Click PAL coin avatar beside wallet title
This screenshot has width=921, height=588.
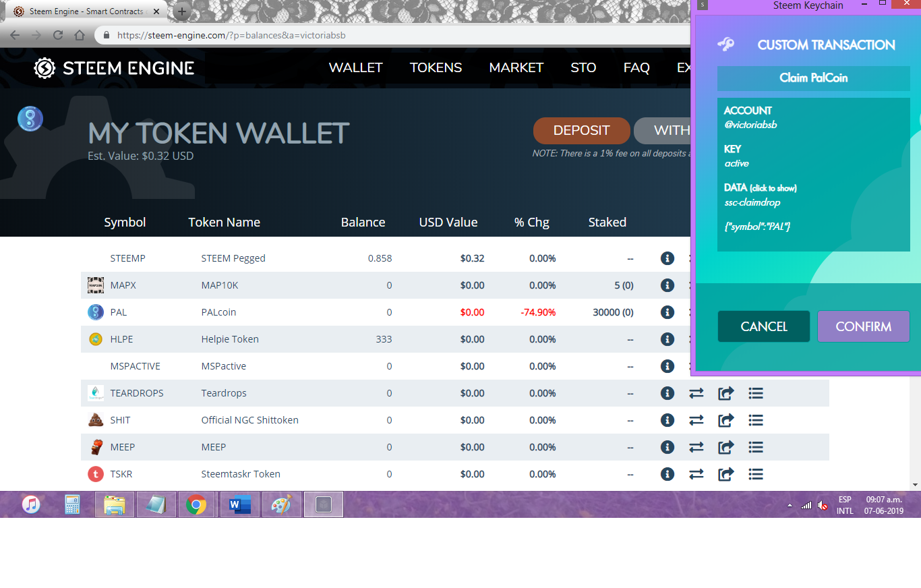(x=30, y=118)
